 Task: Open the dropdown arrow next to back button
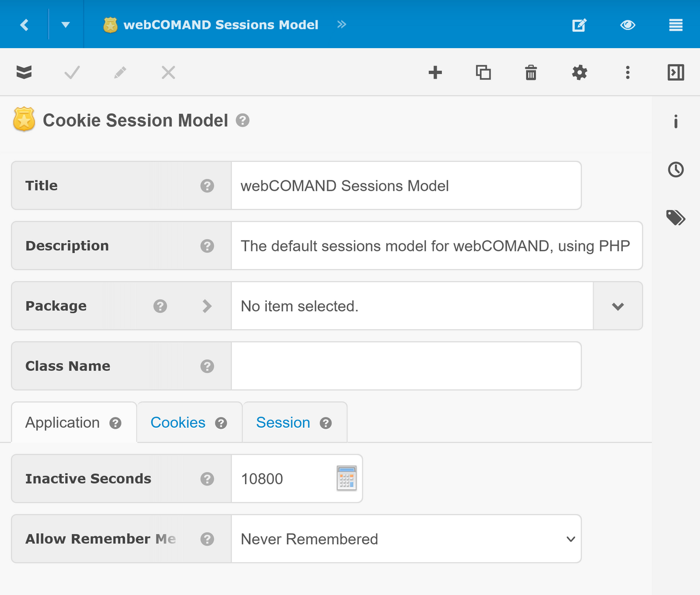66,25
